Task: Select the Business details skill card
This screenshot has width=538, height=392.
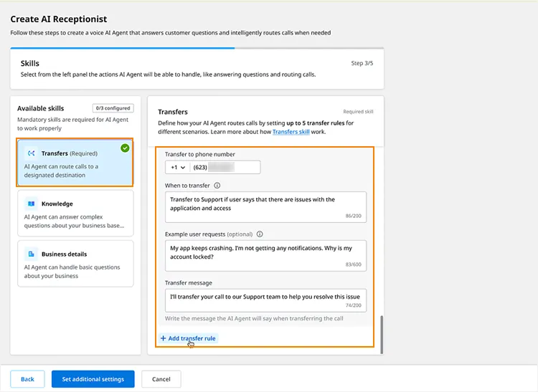Action: [75, 263]
